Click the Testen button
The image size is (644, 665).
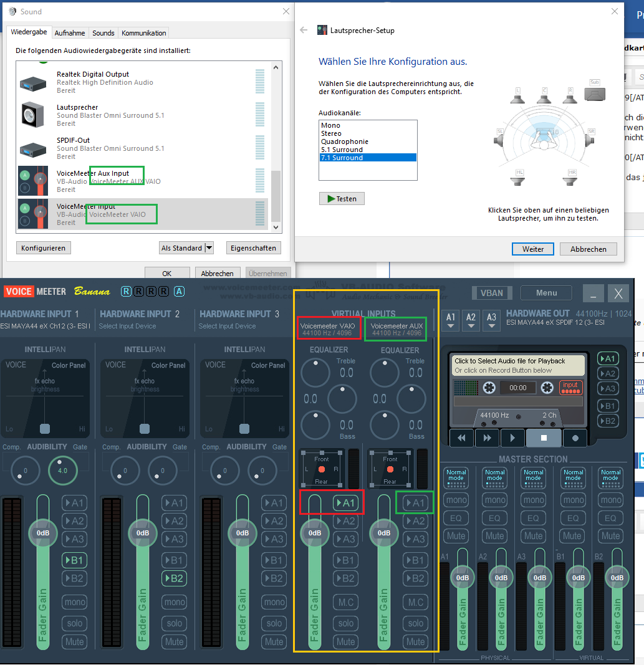tap(342, 198)
